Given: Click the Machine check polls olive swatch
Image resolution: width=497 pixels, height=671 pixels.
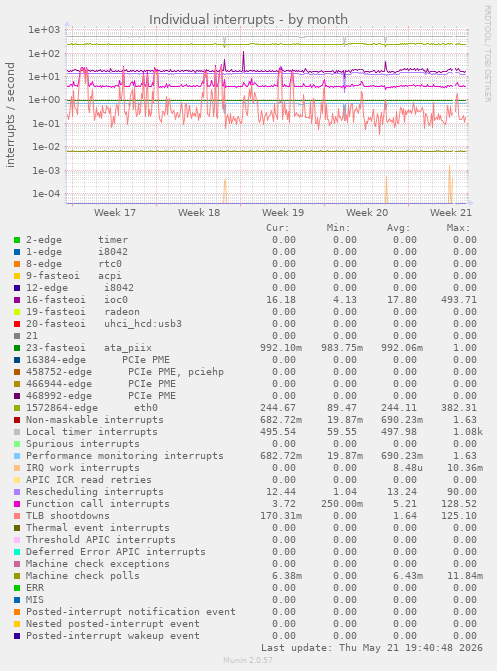Looking at the screenshot, I should point(17,576).
